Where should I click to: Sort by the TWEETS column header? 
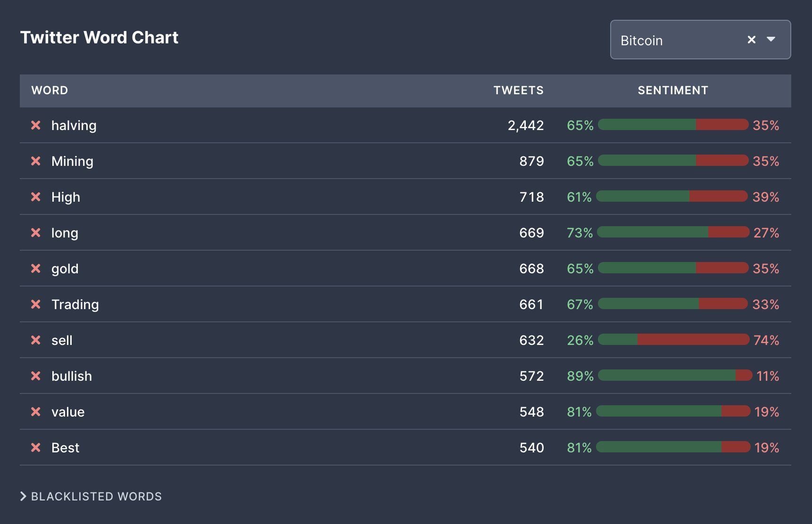click(x=518, y=90)
